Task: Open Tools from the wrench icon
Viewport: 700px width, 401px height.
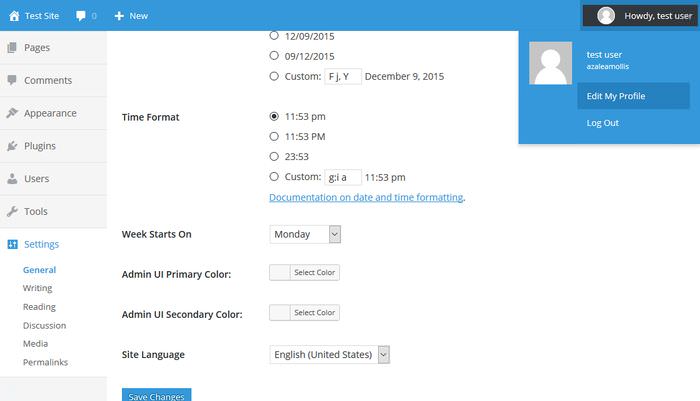Action: click(12, 212)
